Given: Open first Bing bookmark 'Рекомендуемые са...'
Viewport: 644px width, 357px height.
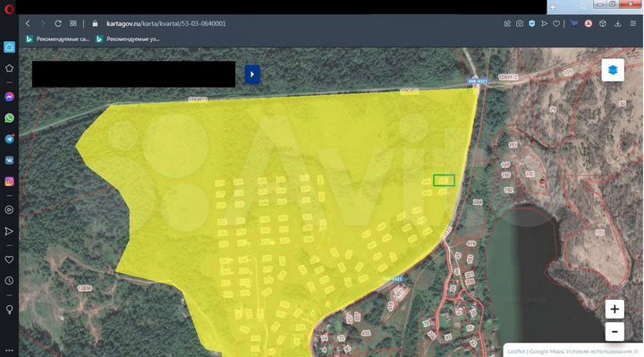Looking at the screenshot, I should coord(57,39).
